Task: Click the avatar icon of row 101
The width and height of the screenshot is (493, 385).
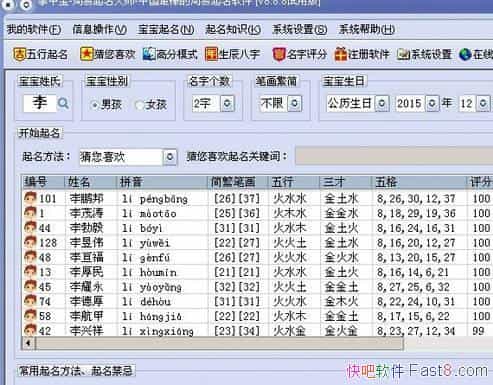Action: 30,198
